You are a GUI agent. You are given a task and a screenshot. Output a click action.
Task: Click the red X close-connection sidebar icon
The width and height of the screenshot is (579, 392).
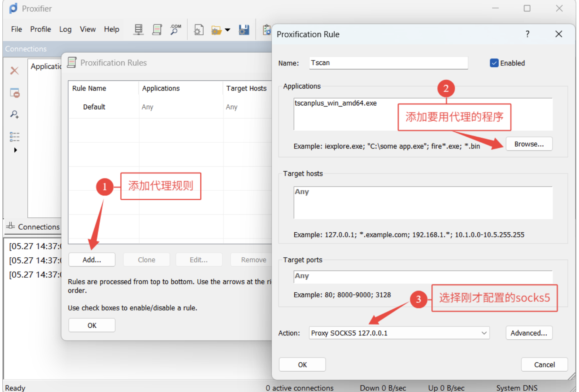[15, 70]
